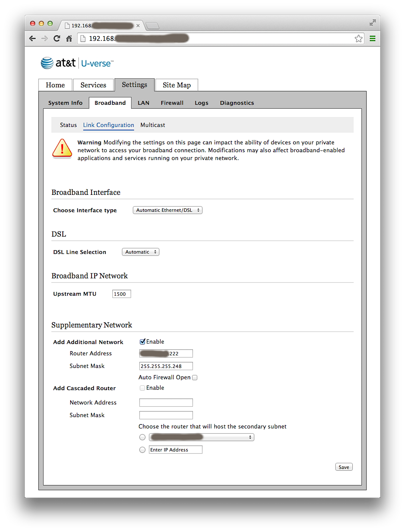Click the fullscreen expand arrows icon
This screenshot has height=532, width=405.
tap(372, 23)
